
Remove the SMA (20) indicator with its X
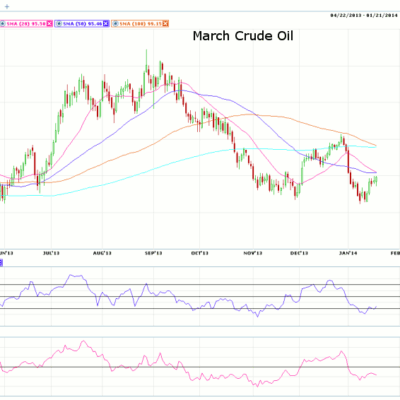click(49, 23)
